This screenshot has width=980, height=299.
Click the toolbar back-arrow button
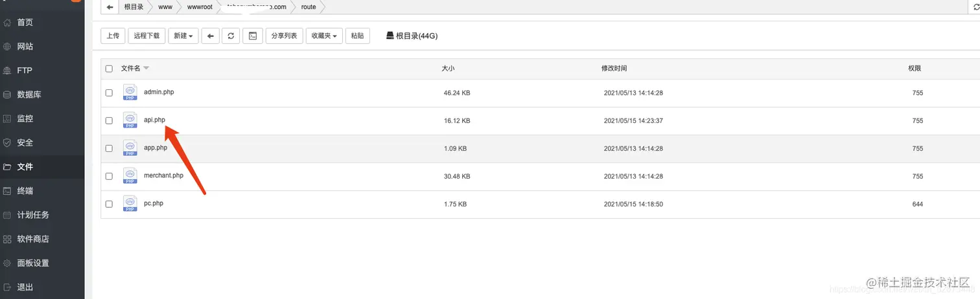pos(210,36)
